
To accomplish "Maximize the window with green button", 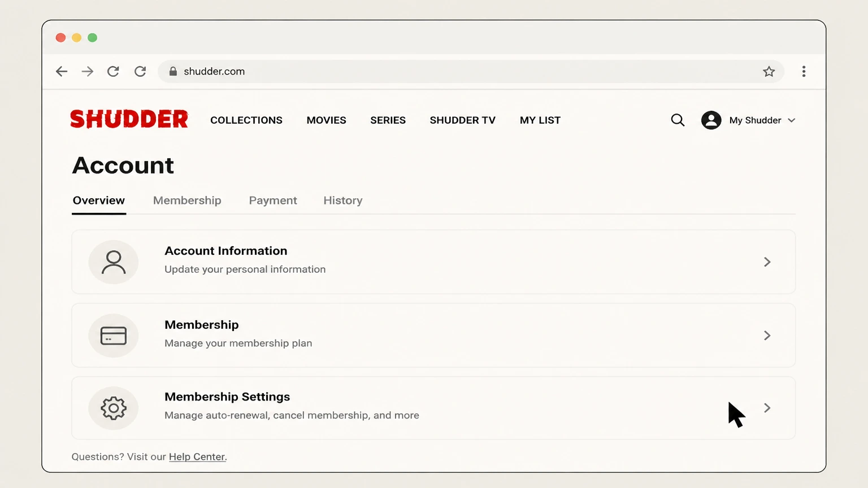I will (92, 38).
